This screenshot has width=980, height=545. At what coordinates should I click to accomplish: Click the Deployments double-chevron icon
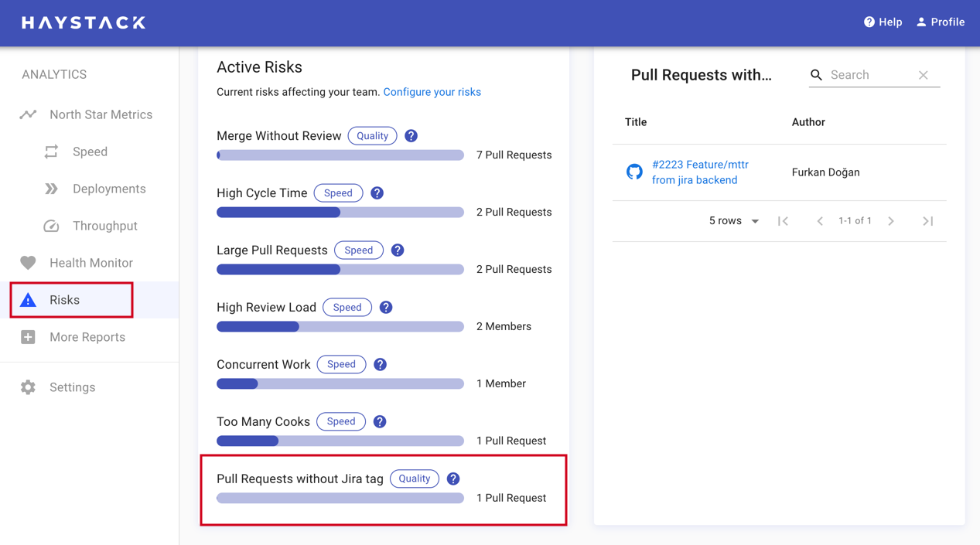[51, 189]
